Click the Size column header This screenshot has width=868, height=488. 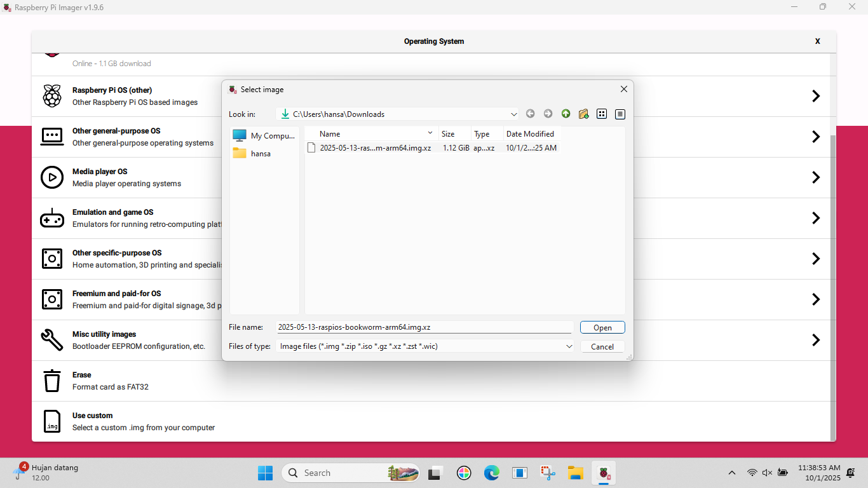454,134
